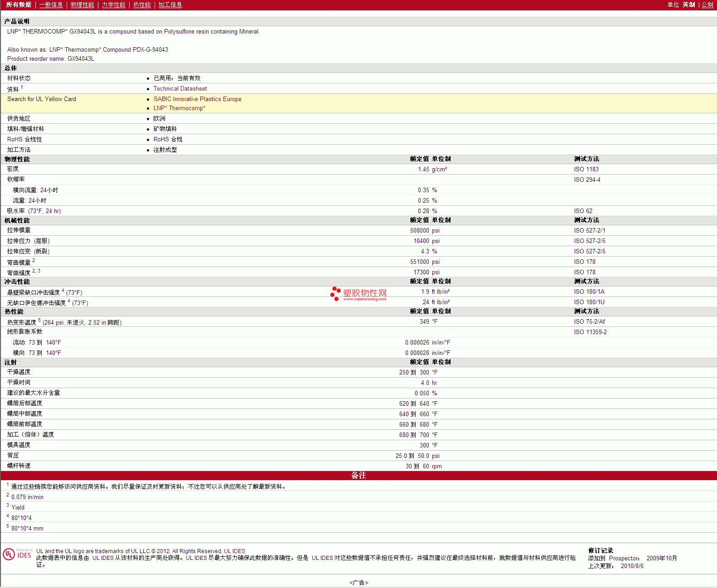Click the 吸水率 value 0.28
The image size is (717, 588).
423,211
